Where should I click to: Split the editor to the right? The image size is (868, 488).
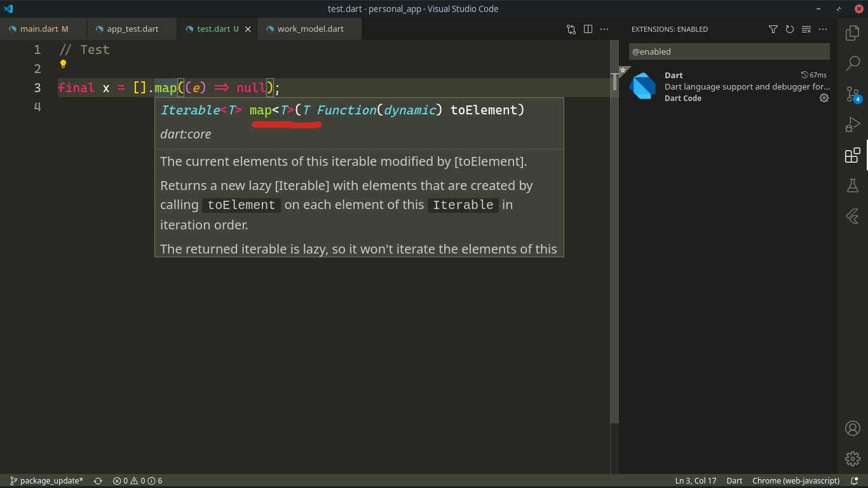(x=588, y=29)
